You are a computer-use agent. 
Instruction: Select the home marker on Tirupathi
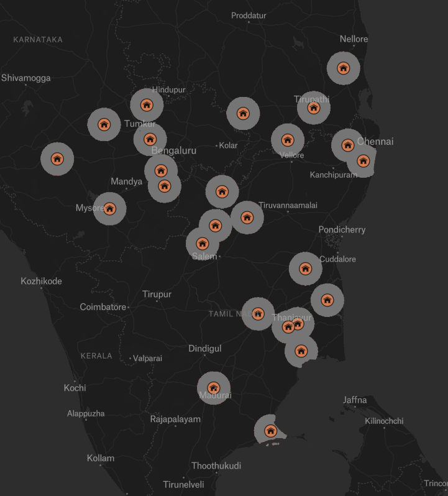pyautogui.click(x=314, y=108)
